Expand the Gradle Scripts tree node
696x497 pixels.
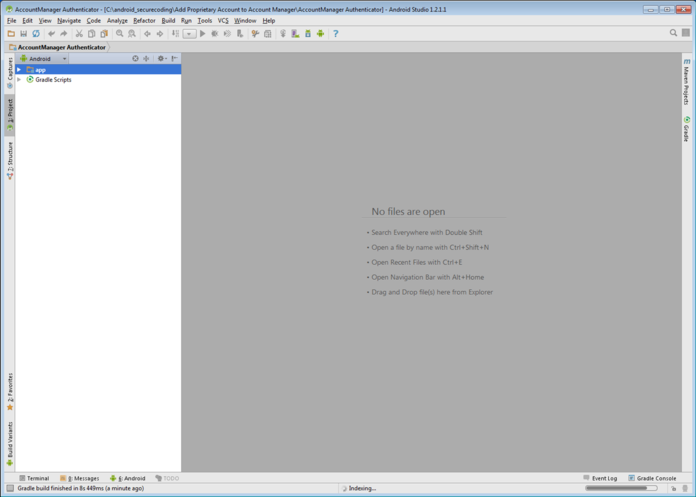[x=19, y=79]
